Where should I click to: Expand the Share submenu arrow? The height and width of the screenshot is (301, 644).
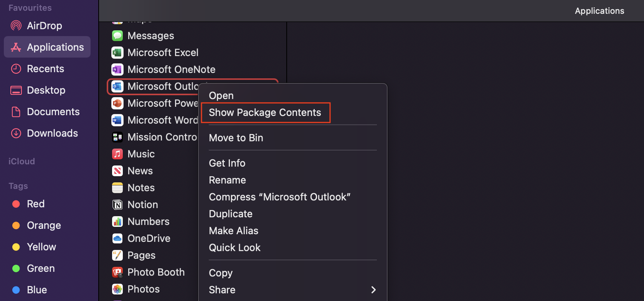[x=373, y=290]
